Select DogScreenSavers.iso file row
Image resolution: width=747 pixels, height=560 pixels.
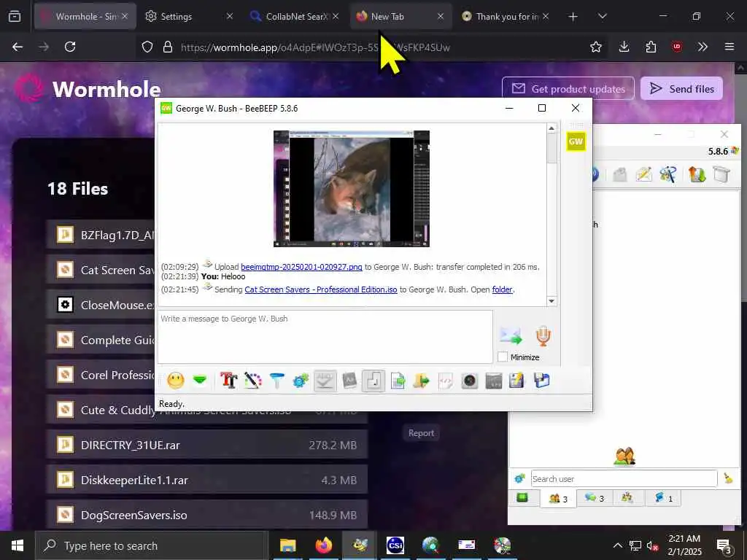206,515
